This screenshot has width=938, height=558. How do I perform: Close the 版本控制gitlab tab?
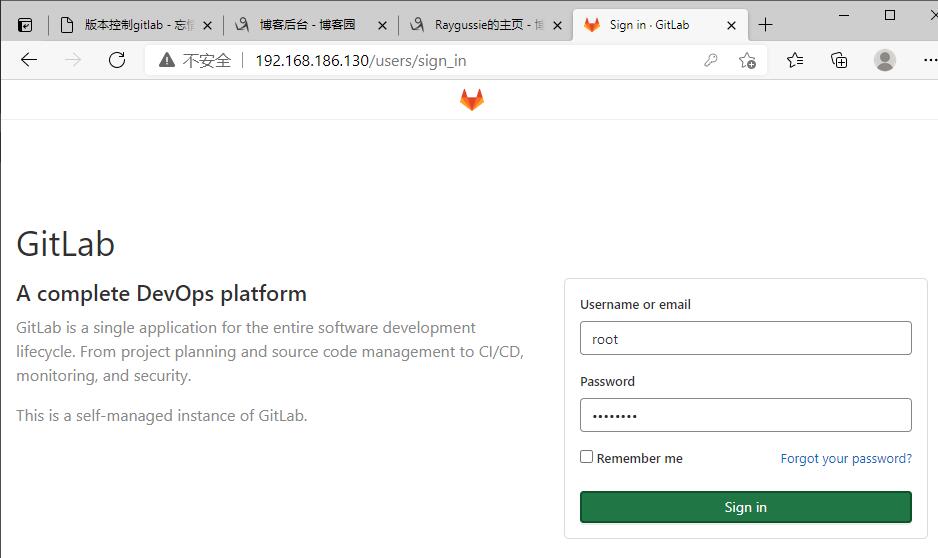[x=207, y=25]
